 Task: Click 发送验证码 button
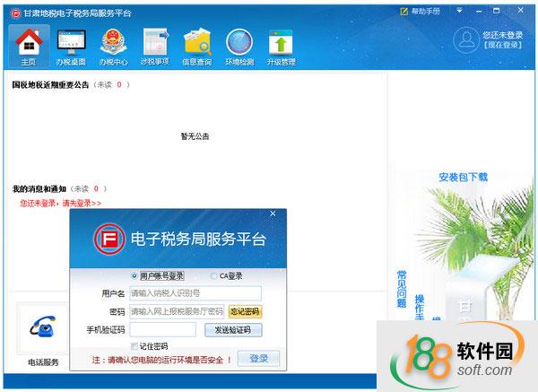(x=232, y=329)
